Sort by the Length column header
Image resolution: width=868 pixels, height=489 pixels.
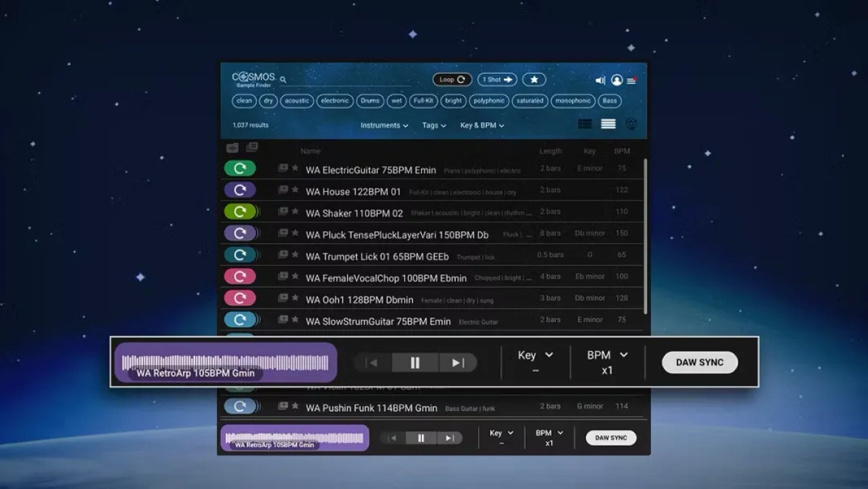point(551,151)
